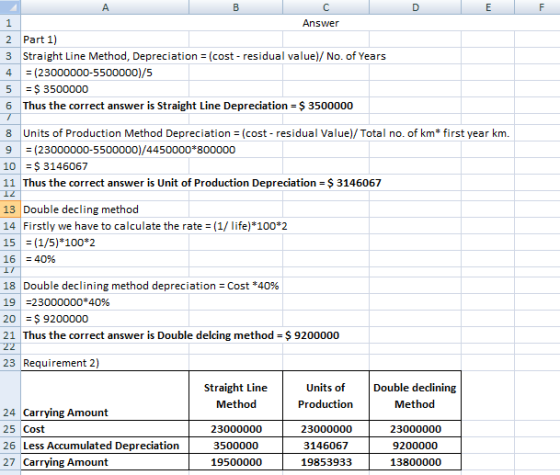Click the Straight Line Method formula text
Viewport: 560px width, 475px height.
point(204,56)
